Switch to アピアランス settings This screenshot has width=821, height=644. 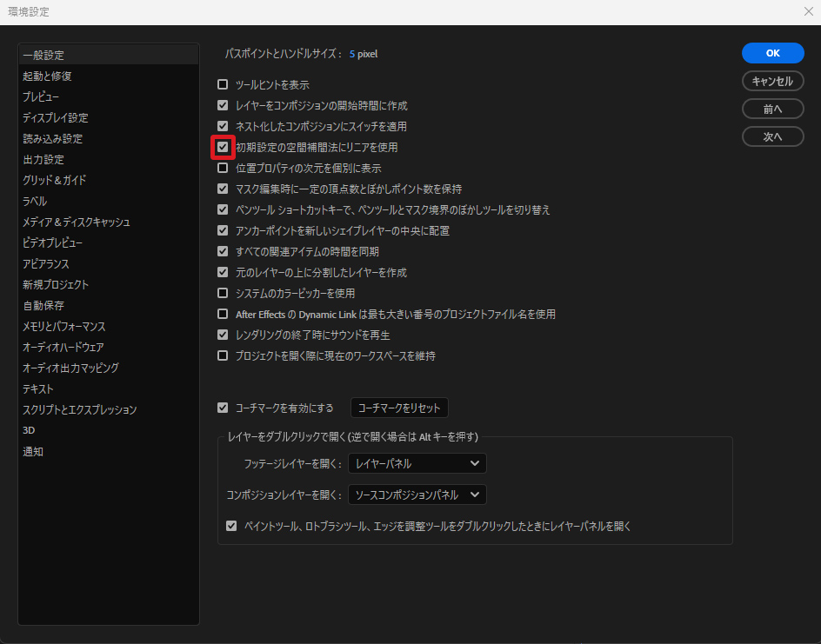[46, 264]
